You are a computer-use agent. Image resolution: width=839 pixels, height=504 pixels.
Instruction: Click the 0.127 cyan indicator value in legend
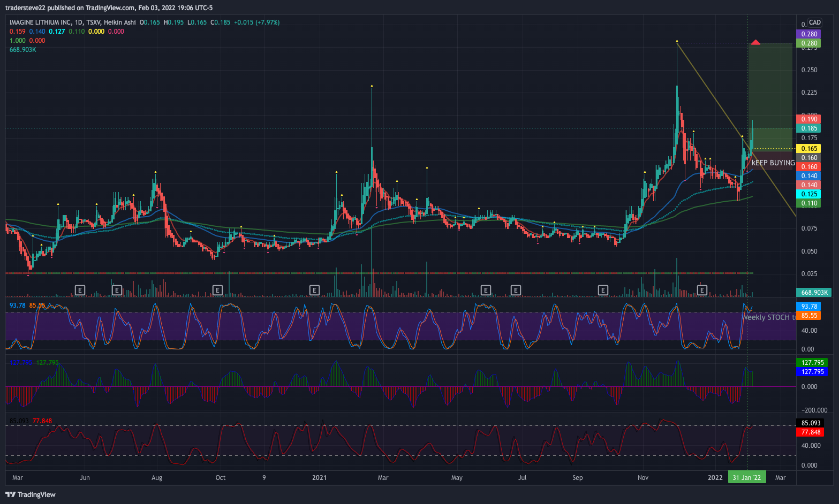pyautogui.click(x=57, y=32)
